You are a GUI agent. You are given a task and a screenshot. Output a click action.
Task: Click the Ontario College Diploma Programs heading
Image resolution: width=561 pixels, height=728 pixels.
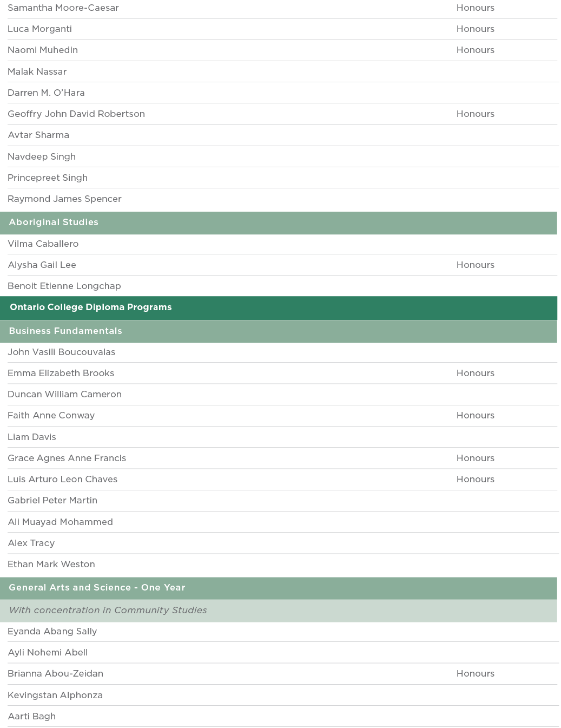pos(91,307)
